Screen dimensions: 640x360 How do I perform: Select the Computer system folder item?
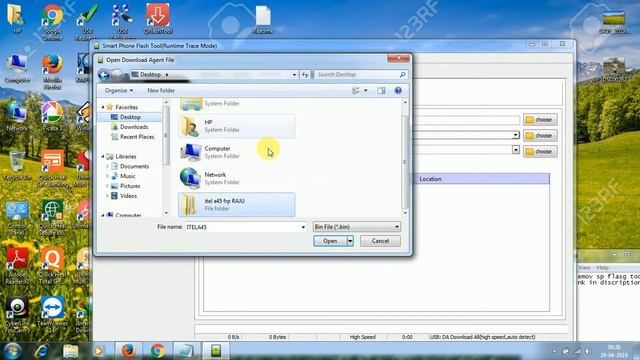point(237,152)
